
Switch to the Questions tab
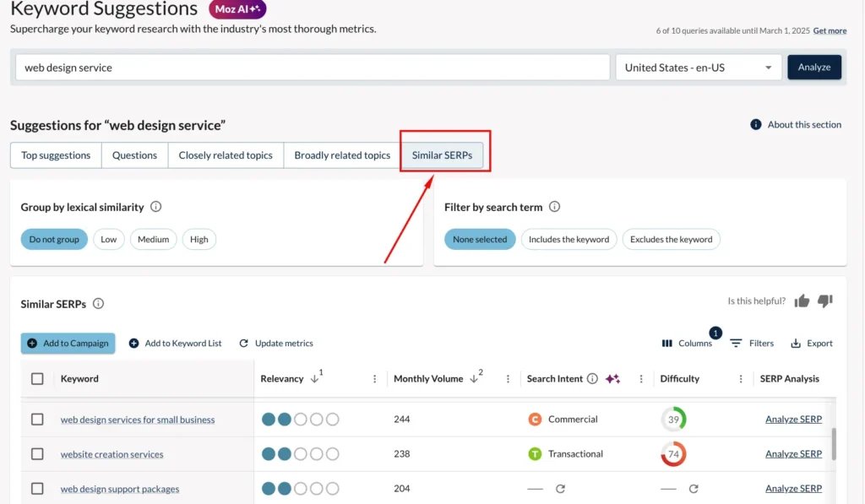click(134, 154)
